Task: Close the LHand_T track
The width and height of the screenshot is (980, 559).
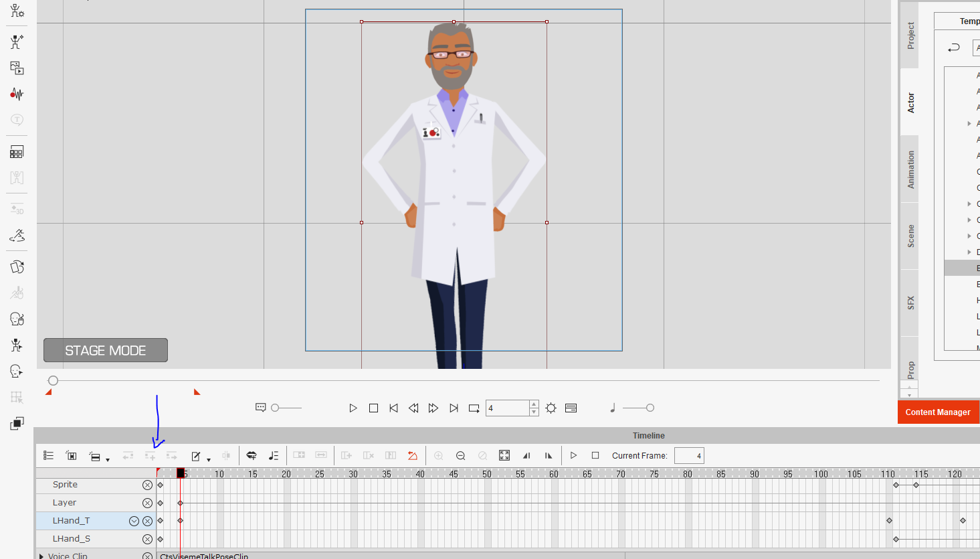Action: (x=147, y=521)
